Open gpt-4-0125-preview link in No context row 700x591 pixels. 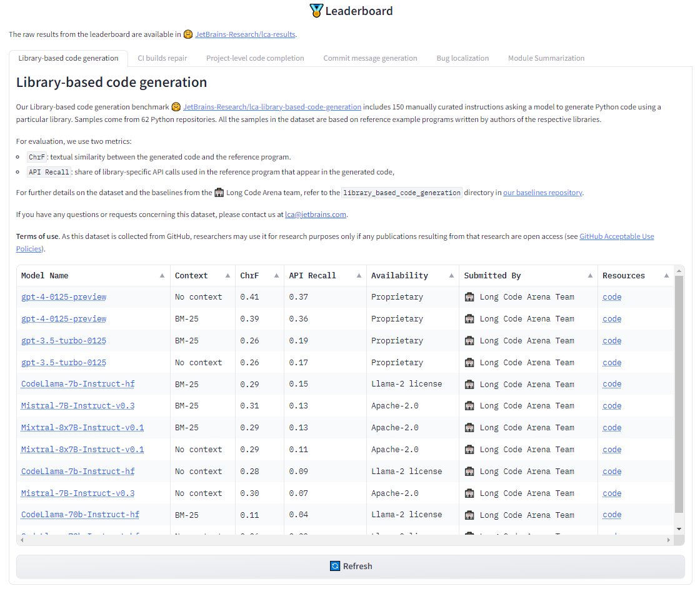coord(64,297)
